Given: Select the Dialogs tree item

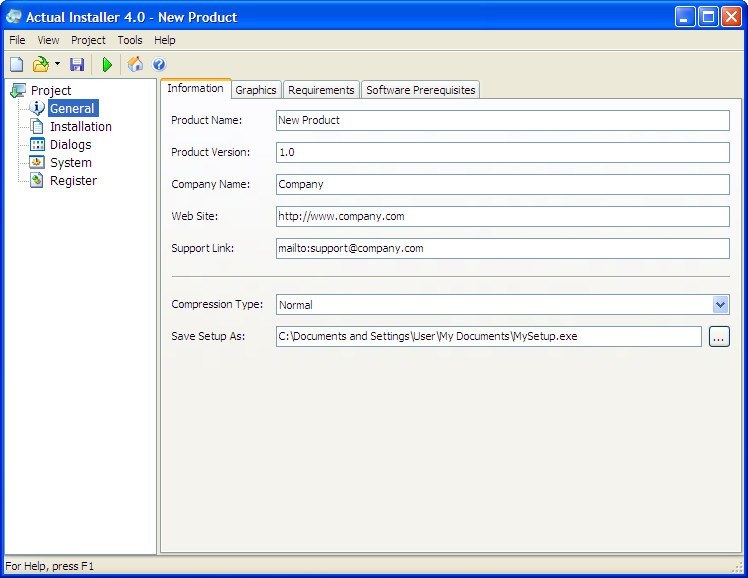Looking at the screenshot, I should pos(70,144).
